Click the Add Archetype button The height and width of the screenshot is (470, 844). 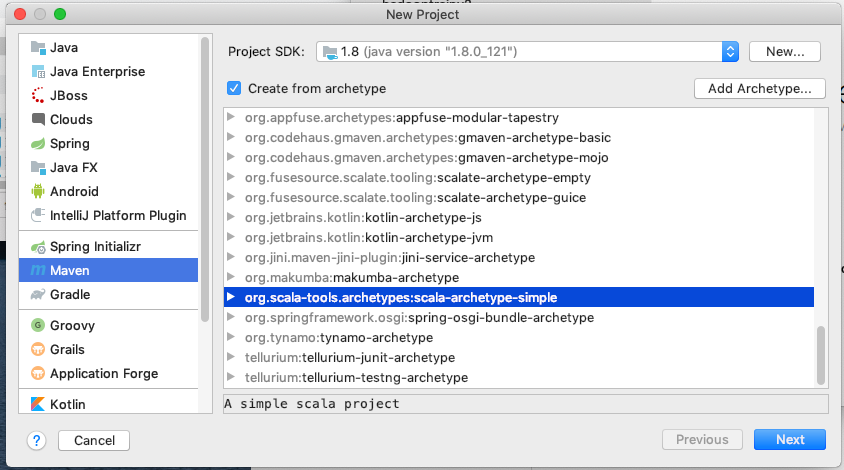[759, 88]
